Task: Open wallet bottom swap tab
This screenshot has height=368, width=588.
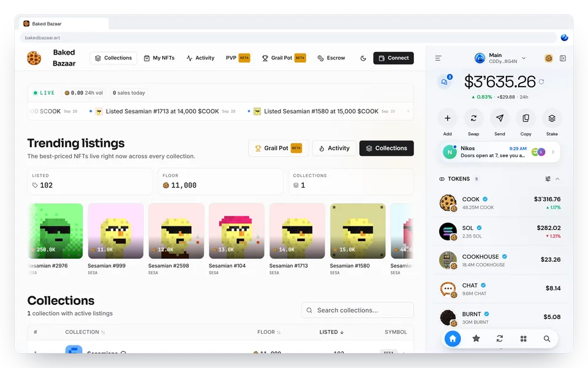Action: (500, 339)
